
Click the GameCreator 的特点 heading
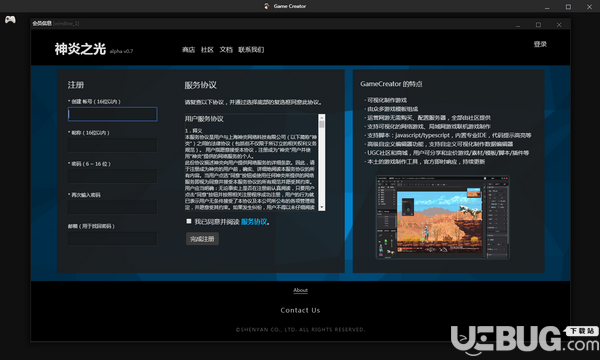(391, 84)
